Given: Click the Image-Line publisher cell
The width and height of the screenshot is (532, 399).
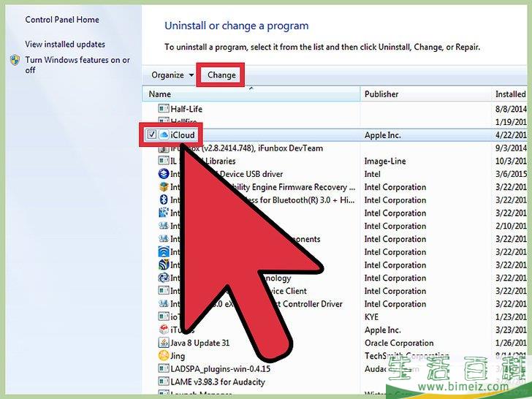Looking at the screenshot, I should (385, 161).
